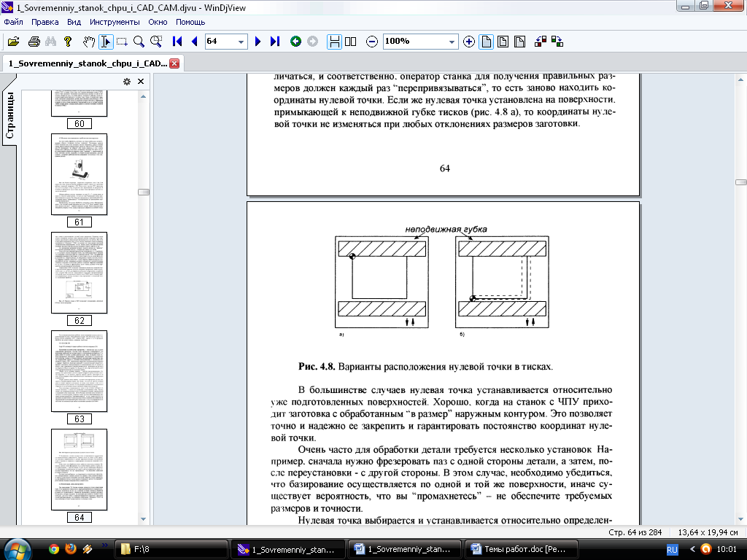Click the document vertical scrollbar handle
747x560 pixels.
(x=741, y=182)
